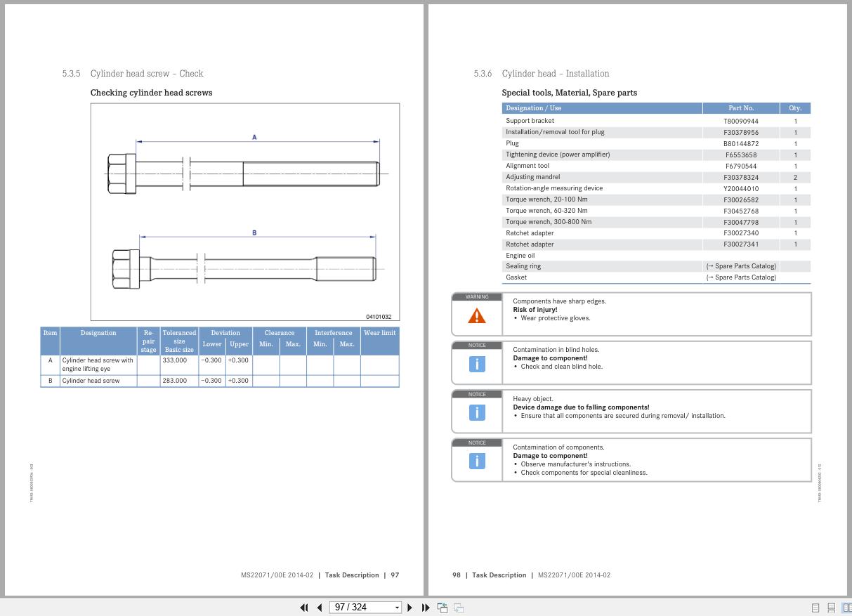
Task: Click the Qty. column header
Action: coord(795,108)
